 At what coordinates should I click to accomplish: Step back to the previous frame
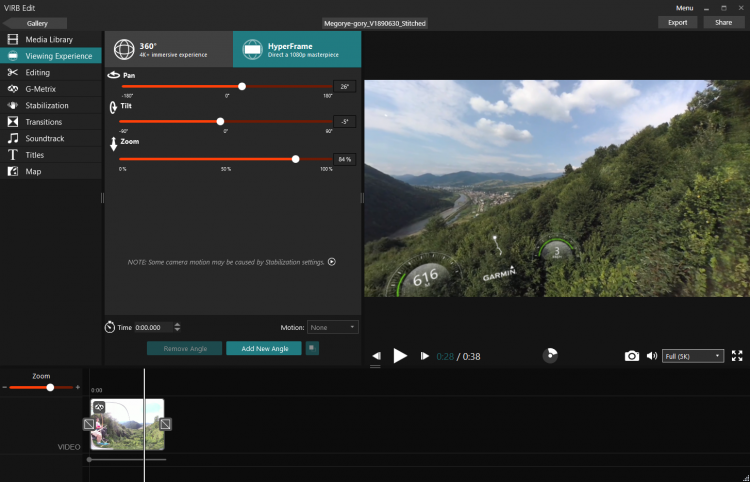377,356
